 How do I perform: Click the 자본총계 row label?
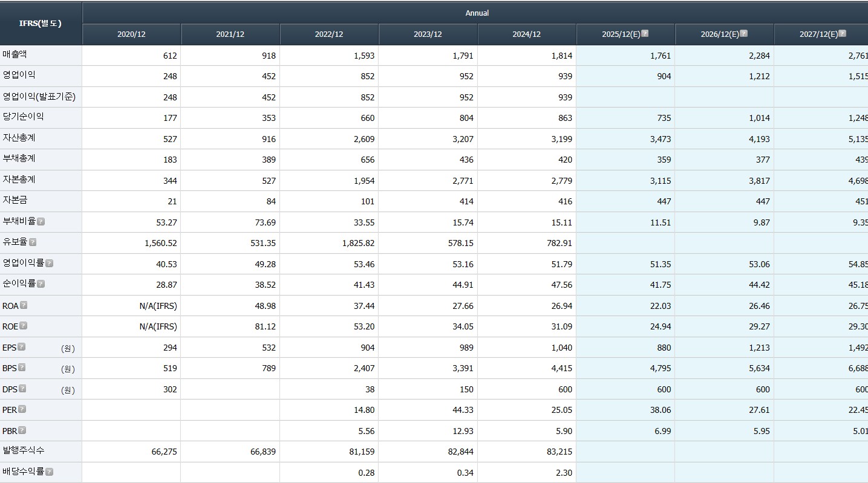pyautogui.click(x=19, y=180)
